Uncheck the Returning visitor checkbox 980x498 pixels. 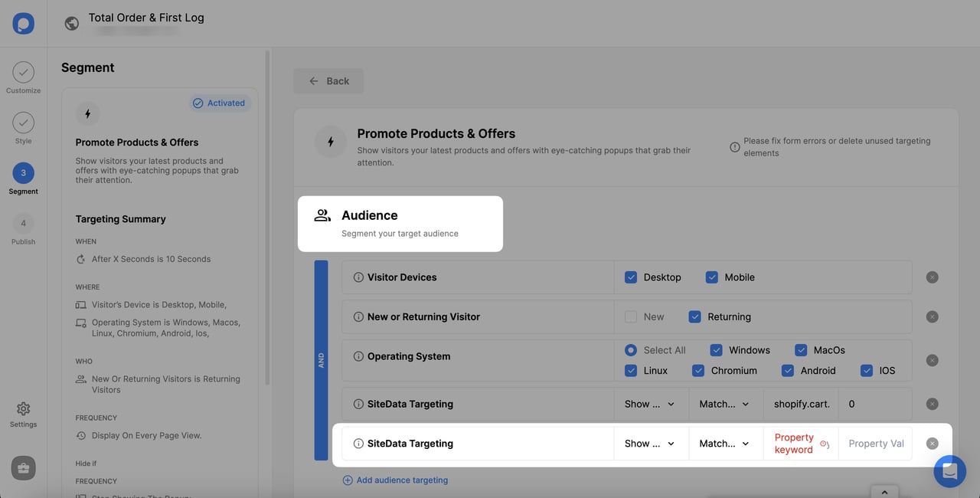(695, 316)
